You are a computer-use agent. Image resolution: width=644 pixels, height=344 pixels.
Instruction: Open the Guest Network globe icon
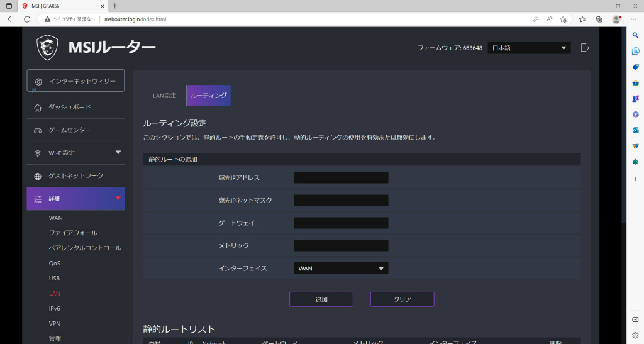38,176
